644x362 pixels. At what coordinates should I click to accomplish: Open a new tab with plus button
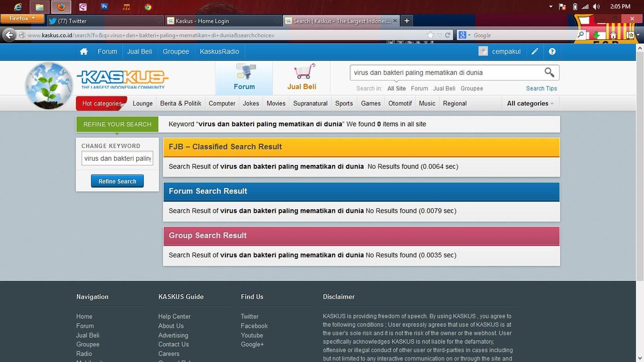click(407, 21)
